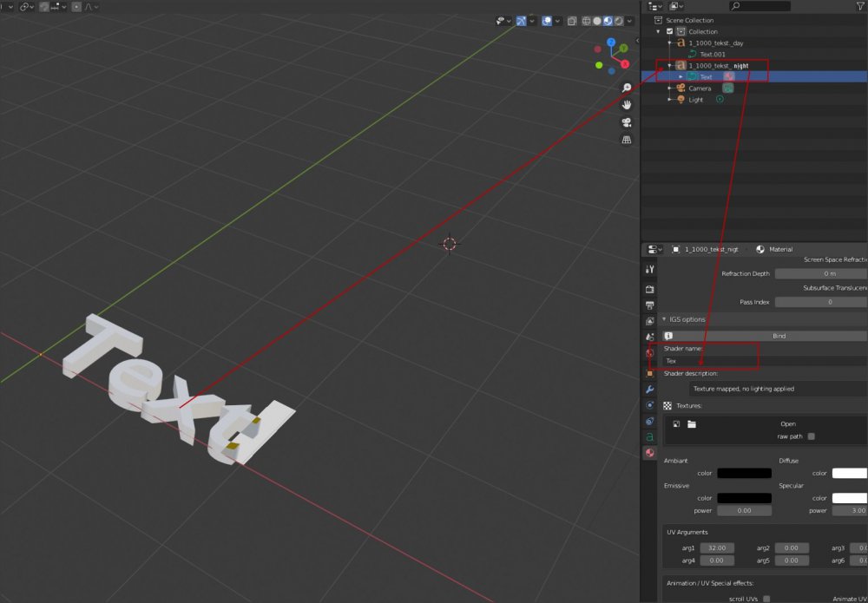
Task: Click the zoom magnifier icon in viewport
Action: tap(626, 88)
